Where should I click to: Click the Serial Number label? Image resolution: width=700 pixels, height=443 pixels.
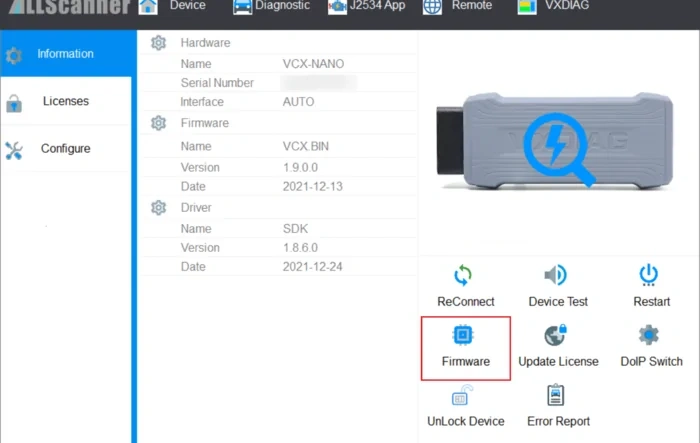point(217,83)
